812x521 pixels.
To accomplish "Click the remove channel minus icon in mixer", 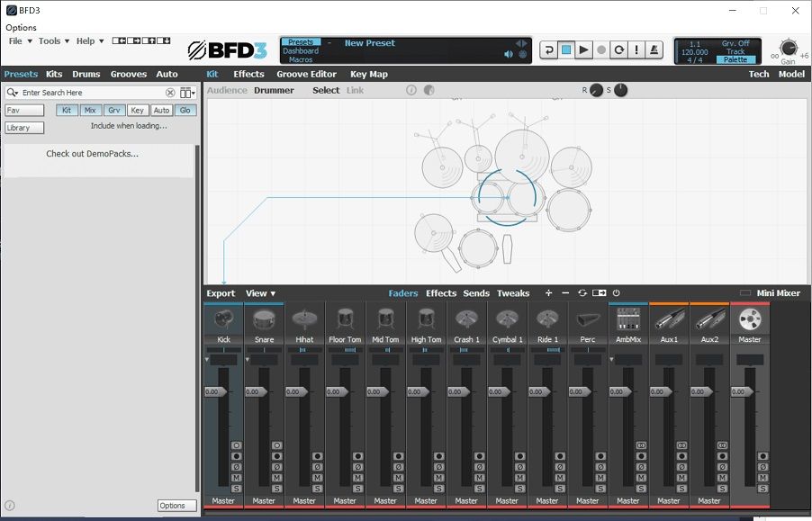I will [565, 292].
